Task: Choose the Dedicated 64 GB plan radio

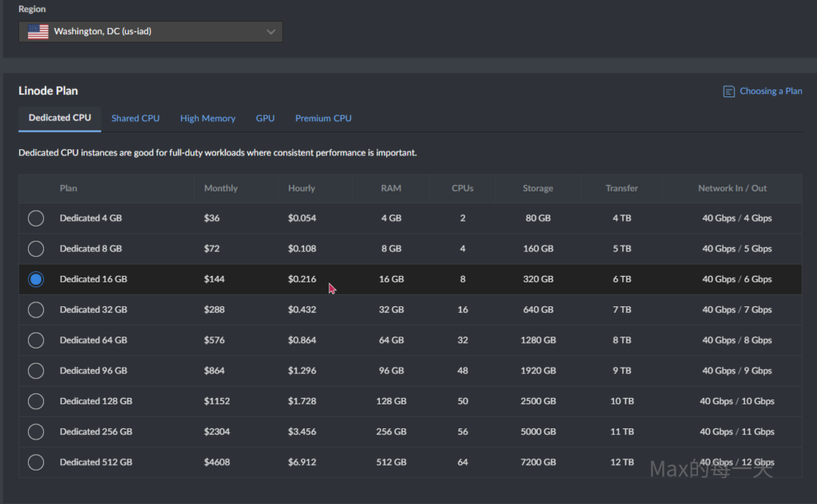Action: 36,341
